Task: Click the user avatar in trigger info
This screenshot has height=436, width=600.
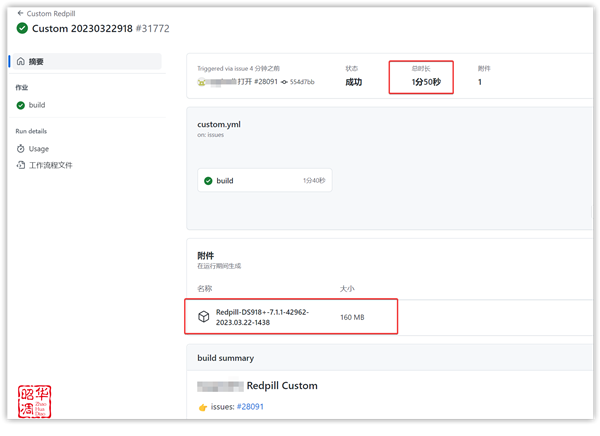Action: (201, 82)
